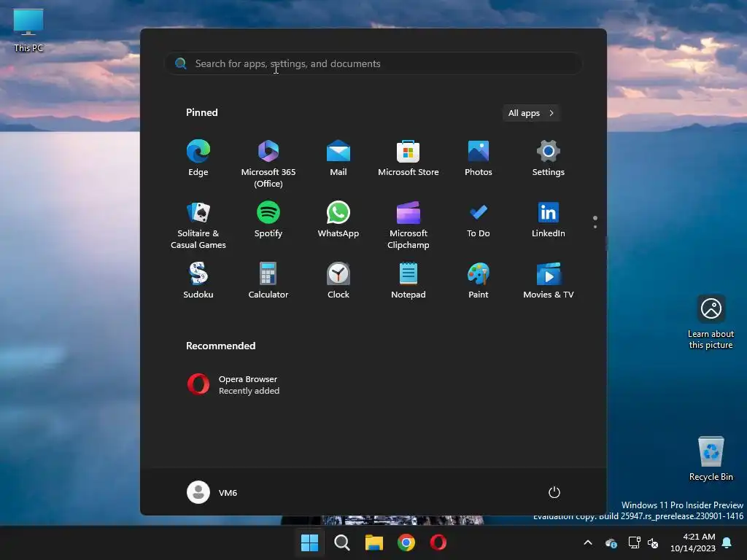Screen dimensions: 747x560
Task: Click the Windows Start button on taskbar
Action: click(309, 542)
